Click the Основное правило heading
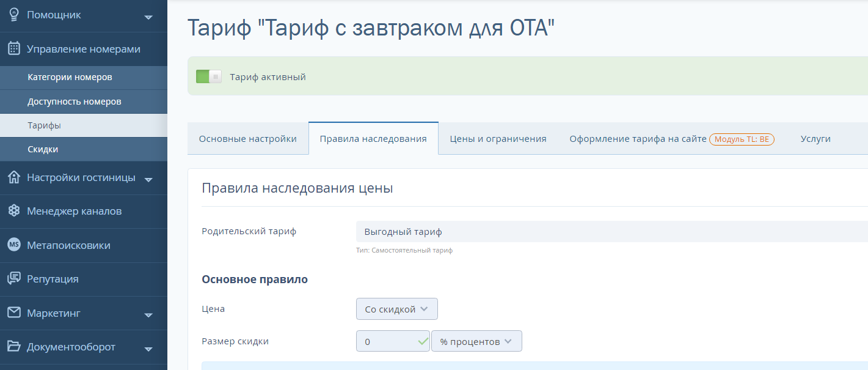The image size is (868, 370). pyautogui.click(x=255, y=279)
